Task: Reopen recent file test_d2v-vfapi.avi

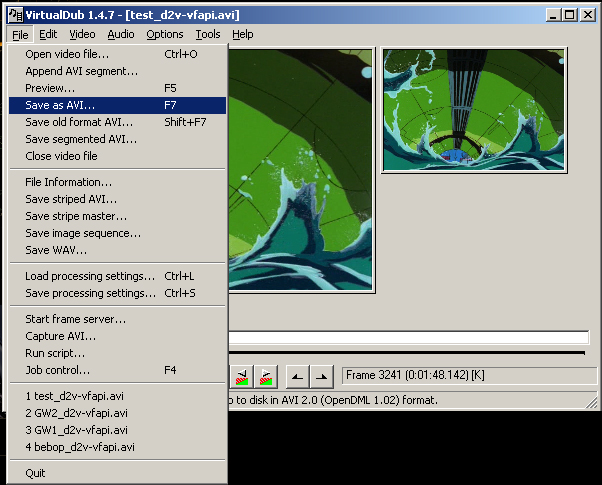Action: pyautogui.click(x=117, y=396)
